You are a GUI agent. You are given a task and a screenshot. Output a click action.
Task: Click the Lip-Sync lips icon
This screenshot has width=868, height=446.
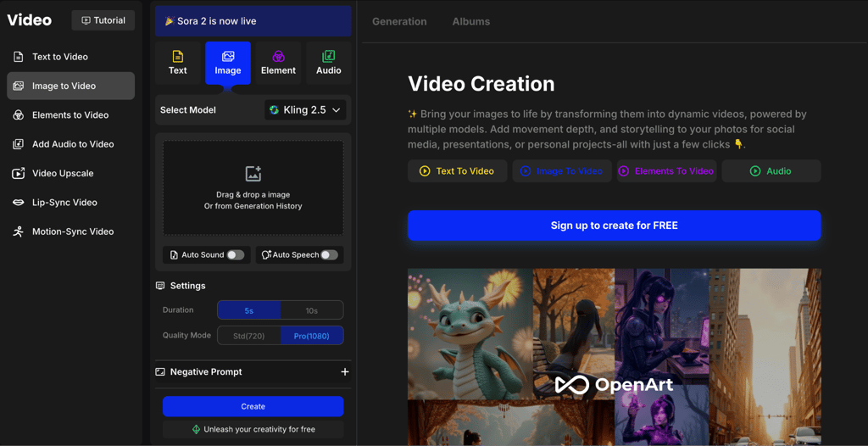point(19,202)
